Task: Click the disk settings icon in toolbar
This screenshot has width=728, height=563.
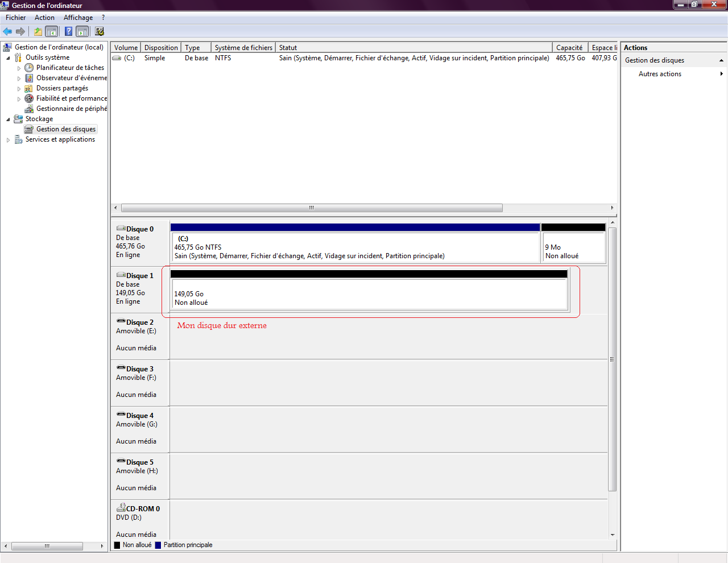Action: pos(100,32)
